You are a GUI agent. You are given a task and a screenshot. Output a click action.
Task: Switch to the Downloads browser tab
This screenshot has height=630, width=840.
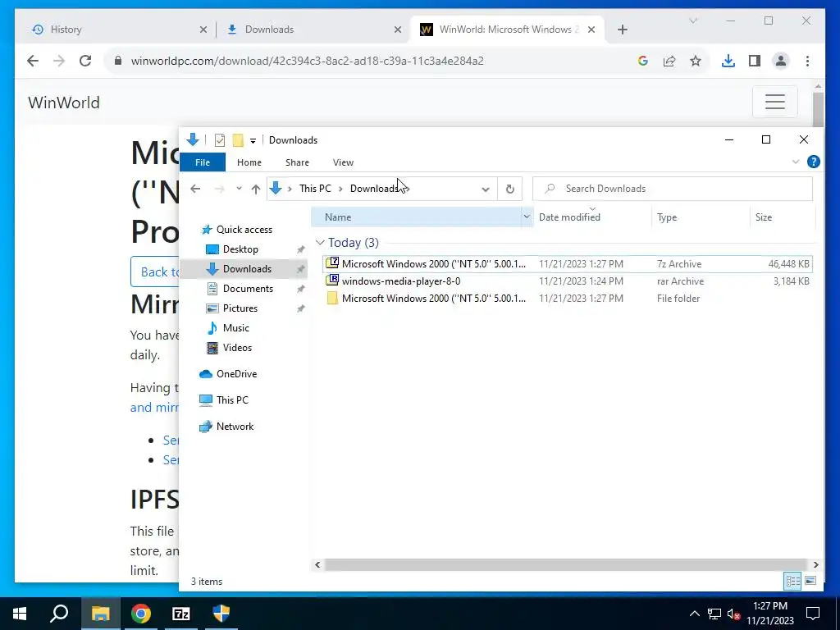click(313, 30)
